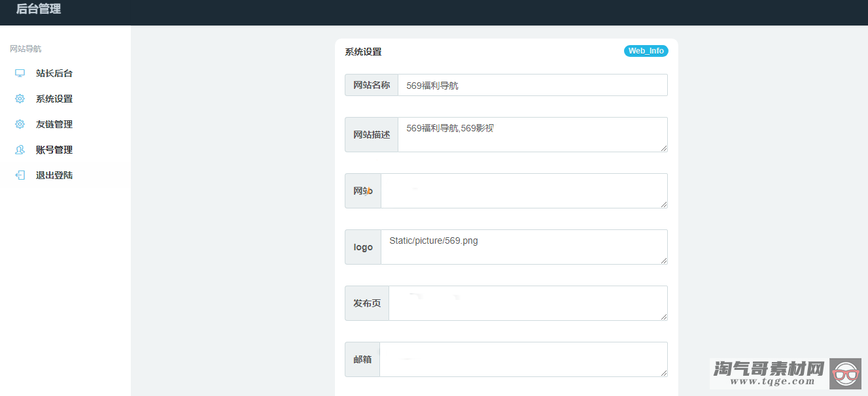
Task: Click the gear icon next to 系统设置
Action: (19, 98)
